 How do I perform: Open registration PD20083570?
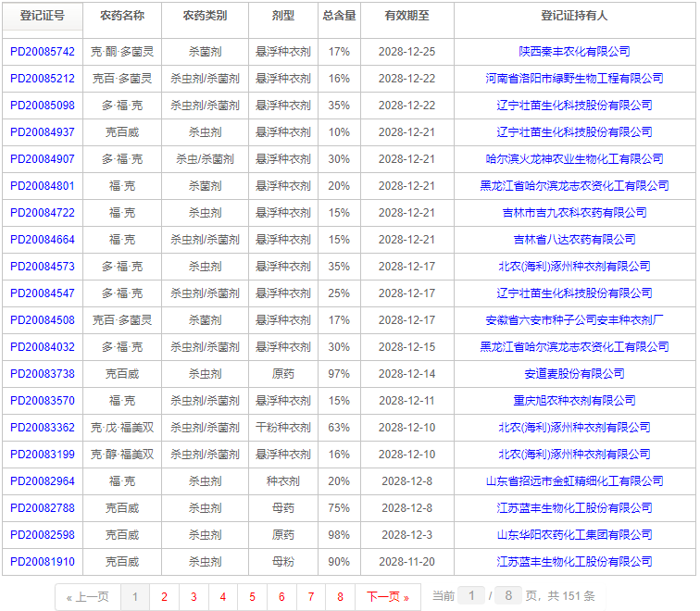(43, 401)
